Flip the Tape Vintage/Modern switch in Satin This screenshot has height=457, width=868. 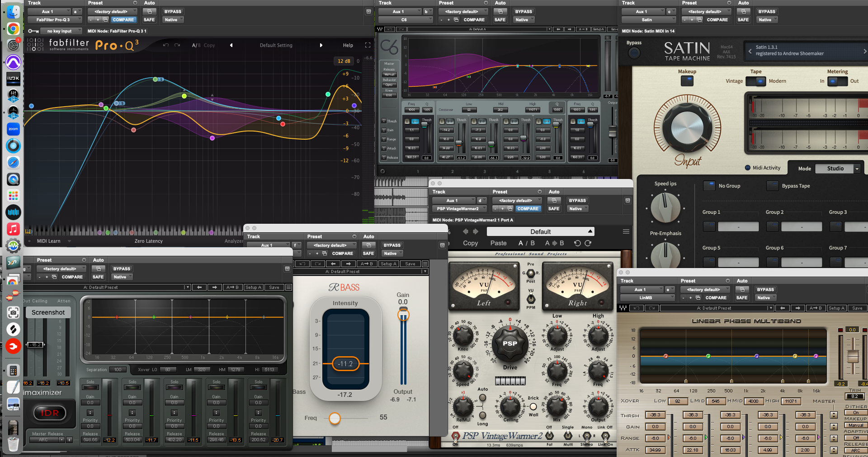(x=755, y=81)
